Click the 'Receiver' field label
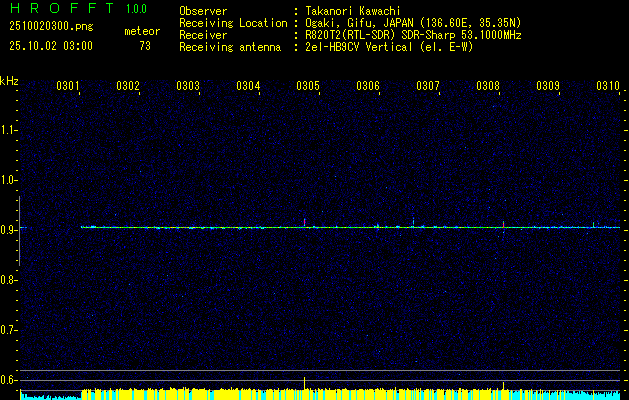This screenshot has height=400, width=629. pos(203,35)
